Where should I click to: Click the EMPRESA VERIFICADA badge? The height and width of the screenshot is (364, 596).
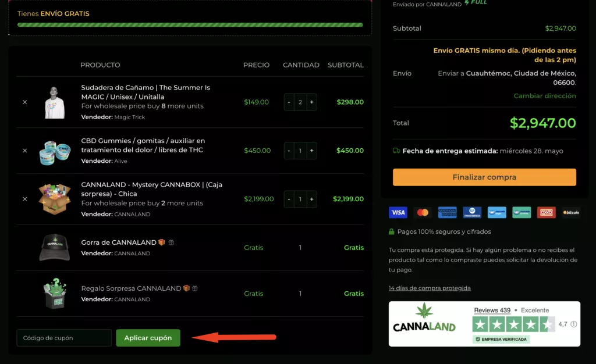(501, 340)
